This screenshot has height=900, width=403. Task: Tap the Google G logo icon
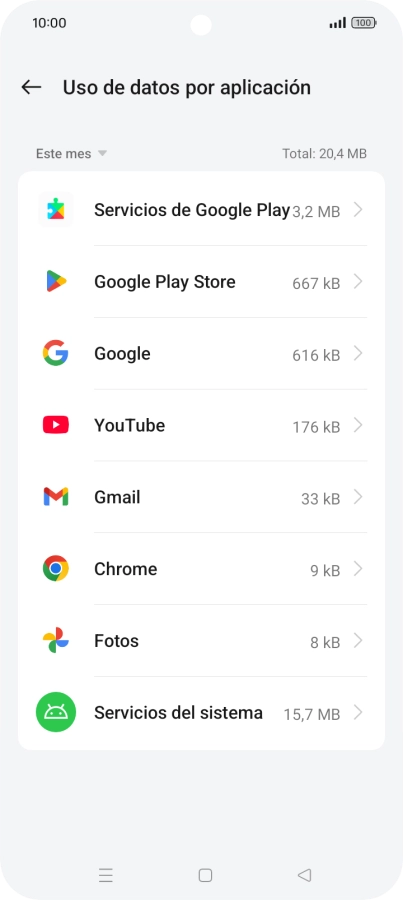coord(56,353)
